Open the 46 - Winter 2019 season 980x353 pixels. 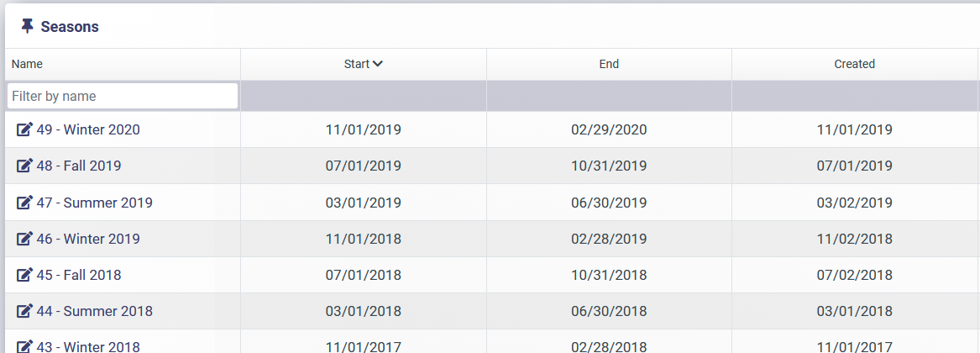point(88,239)
